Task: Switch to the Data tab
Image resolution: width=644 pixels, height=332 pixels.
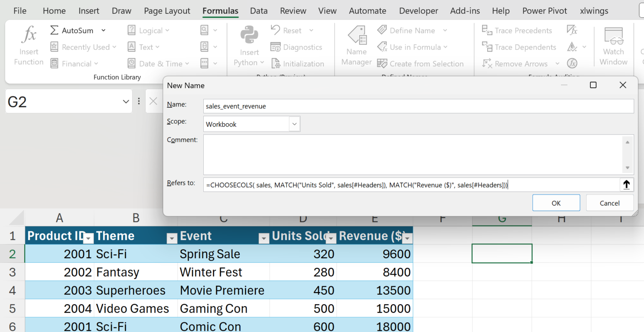Action: point(259,11)
